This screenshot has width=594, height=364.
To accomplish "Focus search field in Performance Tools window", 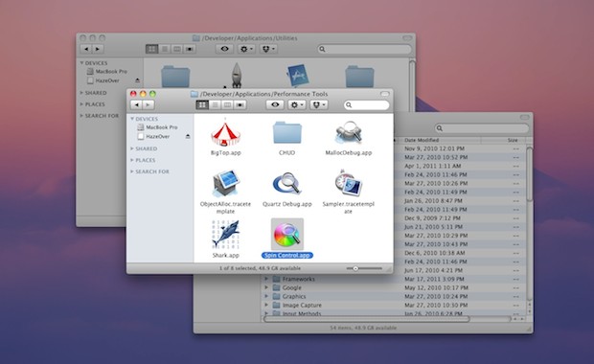I will 367,105.
